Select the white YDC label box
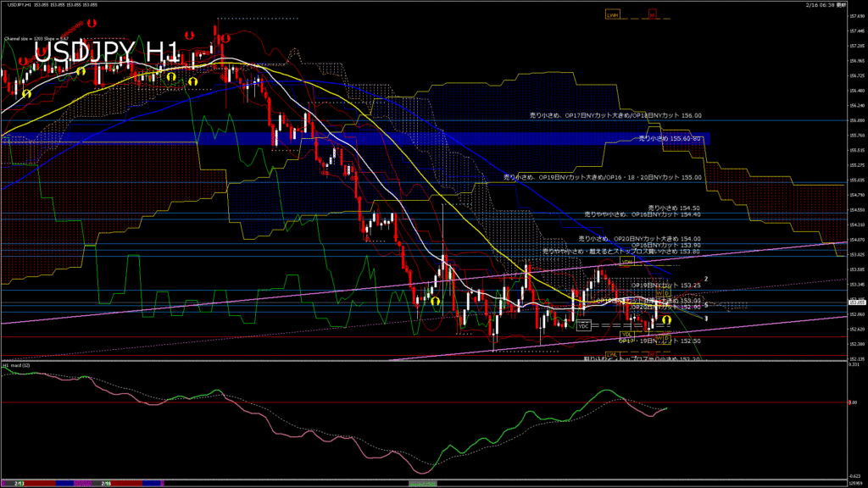The image size is (868, 488). pos(583,324)
